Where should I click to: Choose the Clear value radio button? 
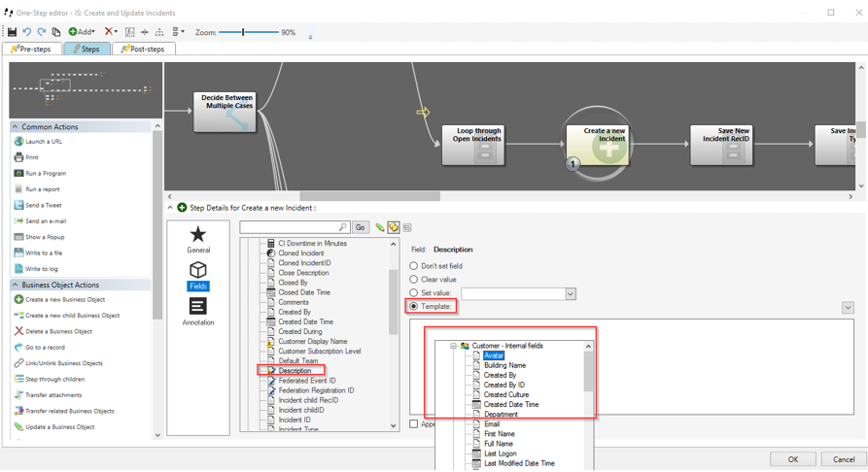tap(414, 280)
